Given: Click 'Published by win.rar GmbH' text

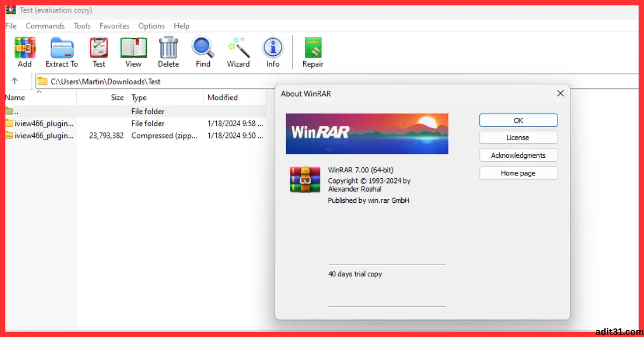Looking at the screenshot, I should tap(369, 200).
